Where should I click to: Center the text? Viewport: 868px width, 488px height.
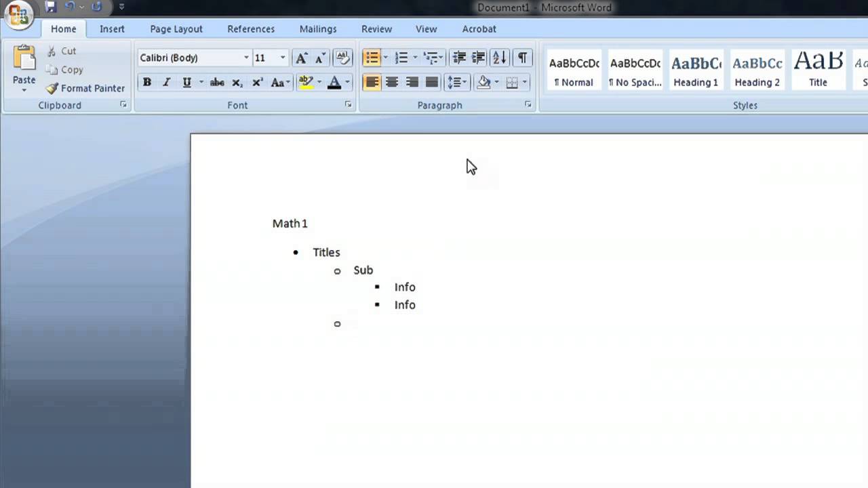click(x=391, y=83)
